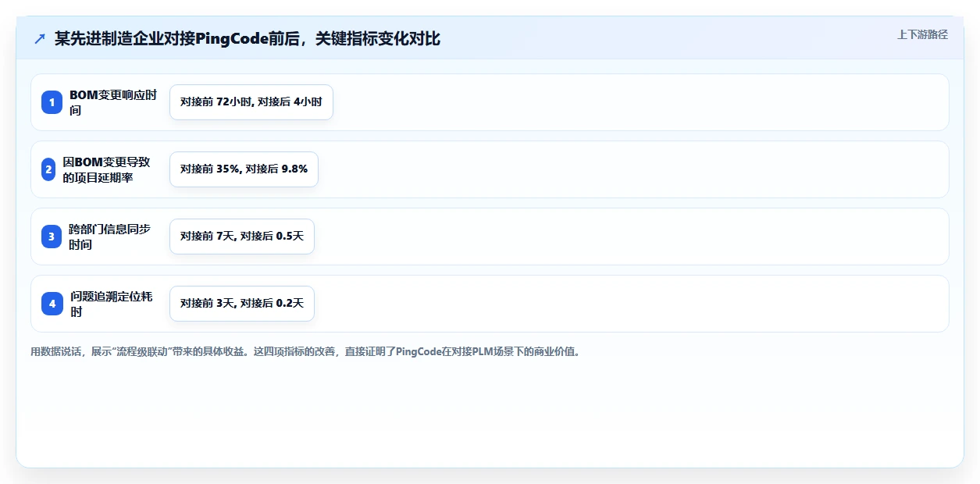The image size is (980, 484).
Task: Click the 上下游路径 label in header
Action: (922, 34)
